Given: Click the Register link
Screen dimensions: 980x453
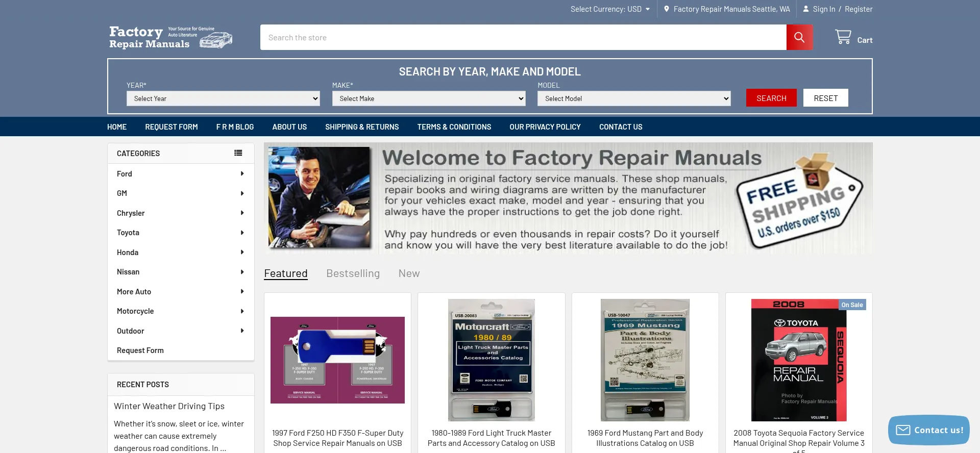Looking at the screenshot, I should pyautogui.click(x=859, y=9).
